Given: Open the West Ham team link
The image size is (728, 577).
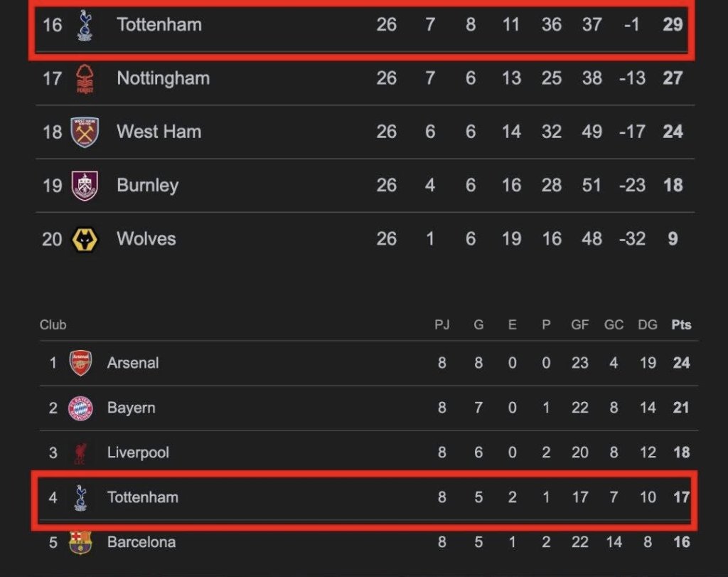Looking at the screenshot, I should 159,132.
